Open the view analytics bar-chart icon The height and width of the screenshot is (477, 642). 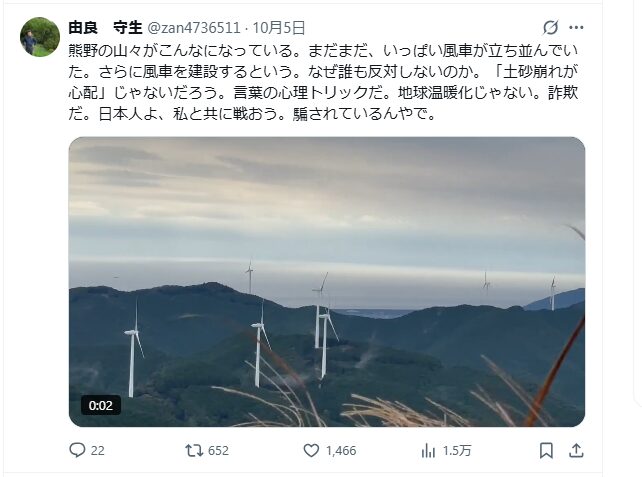pyautogui.click(x=428, y=450)
